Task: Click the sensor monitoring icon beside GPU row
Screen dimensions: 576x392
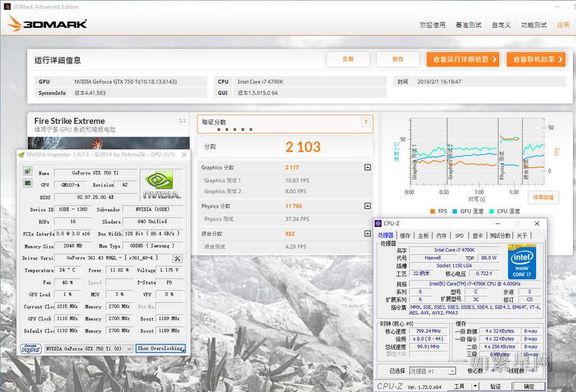Action: pos(28,183)
